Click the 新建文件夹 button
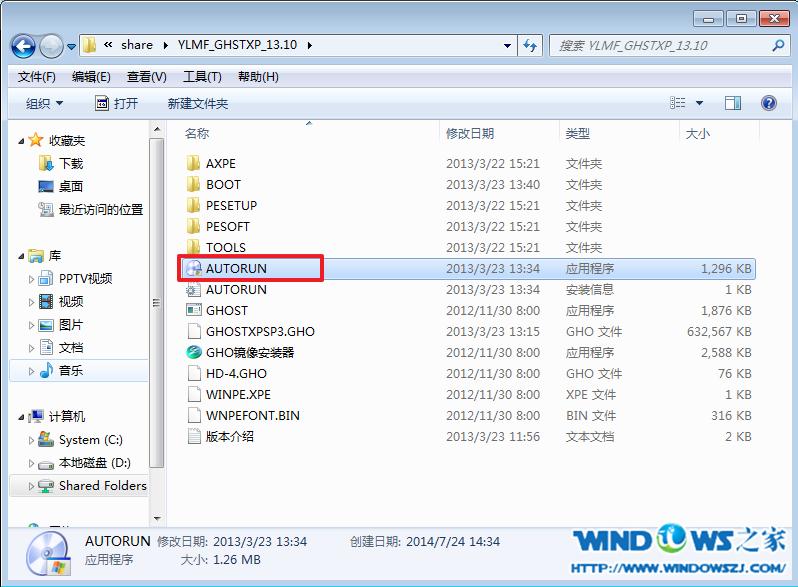Image resolution: width=798 pixels, height=587 pixels. click(x=197, y=103)
